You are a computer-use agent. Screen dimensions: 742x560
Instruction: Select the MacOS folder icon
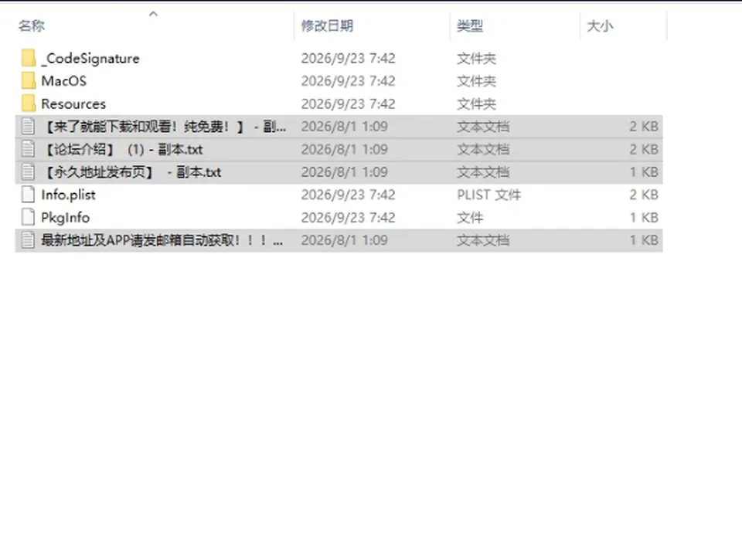[x=29, y=81]
